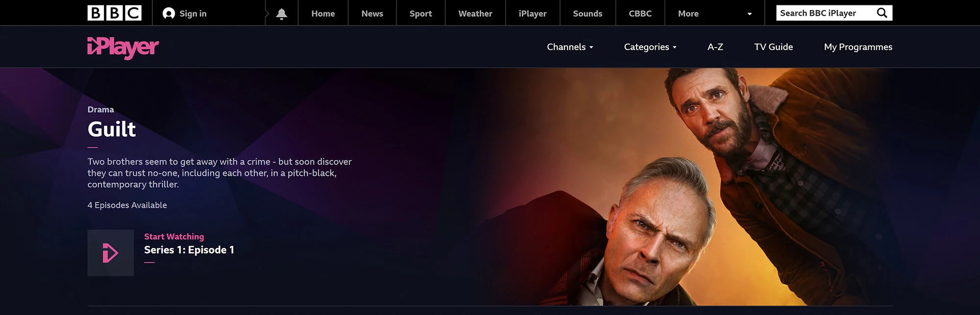Image resolution: width=980 pixels, height=315 pixels.
Task: Click the BBC logo blocks
Action: pos(114,13)
